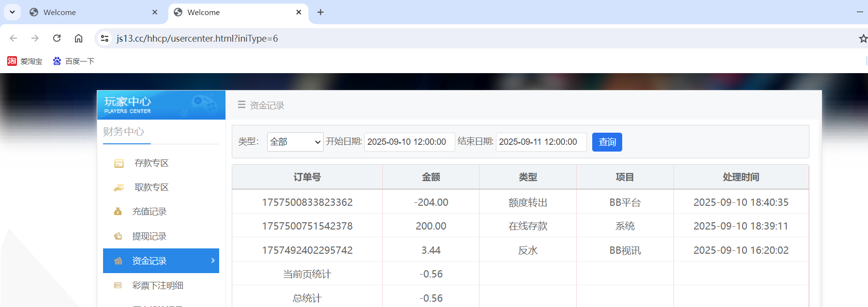The image size is (868, 307).
Task: Click the 项目 column header
Action: pos(625,177)
